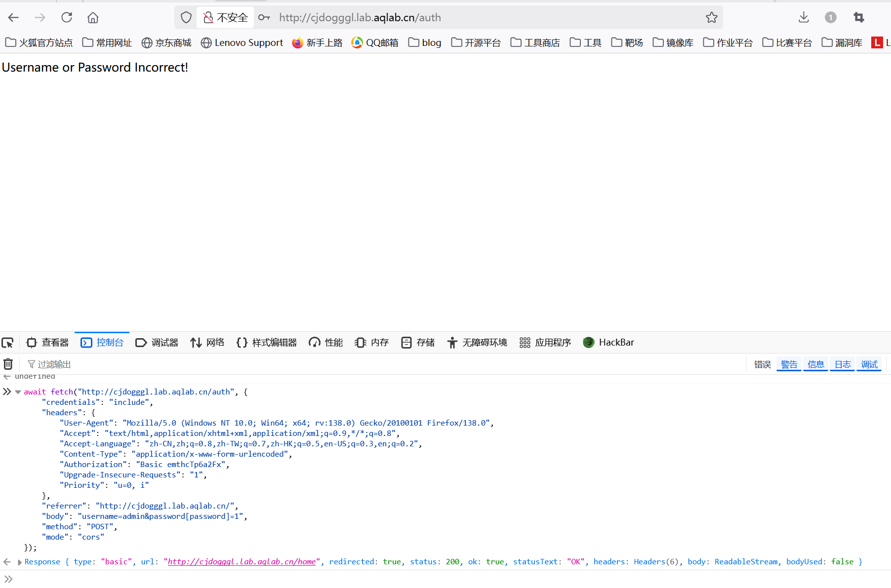Click the Headers(6) value in response
This screenshot has height=588, width=891.
(656, 562)
